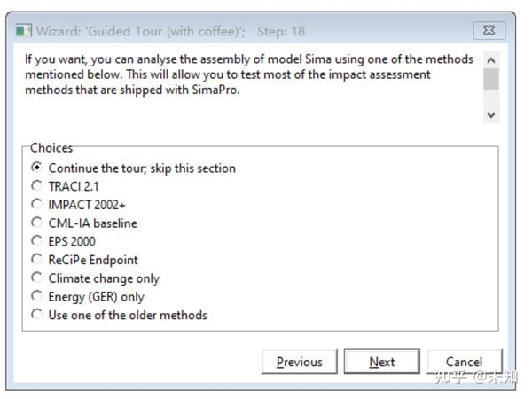Pick the CML-IA baseline option
Screen dimensions: 532x399
coord(36,223)
